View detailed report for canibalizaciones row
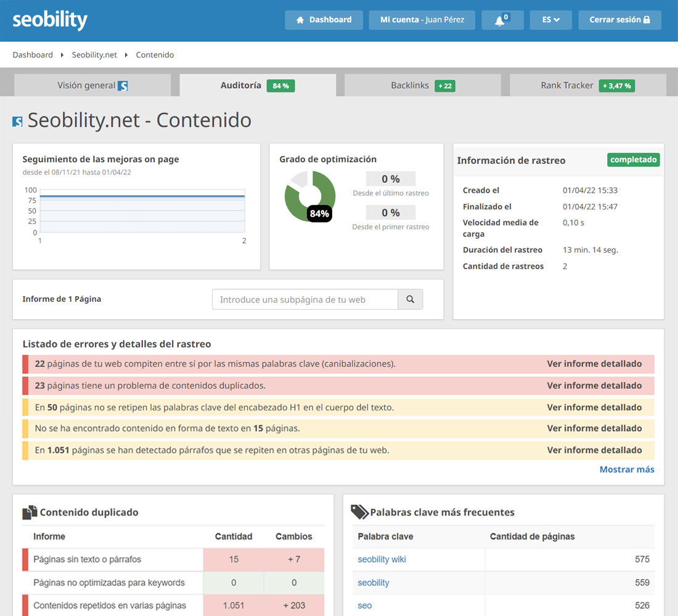678x616 pixels. point(594,363)
